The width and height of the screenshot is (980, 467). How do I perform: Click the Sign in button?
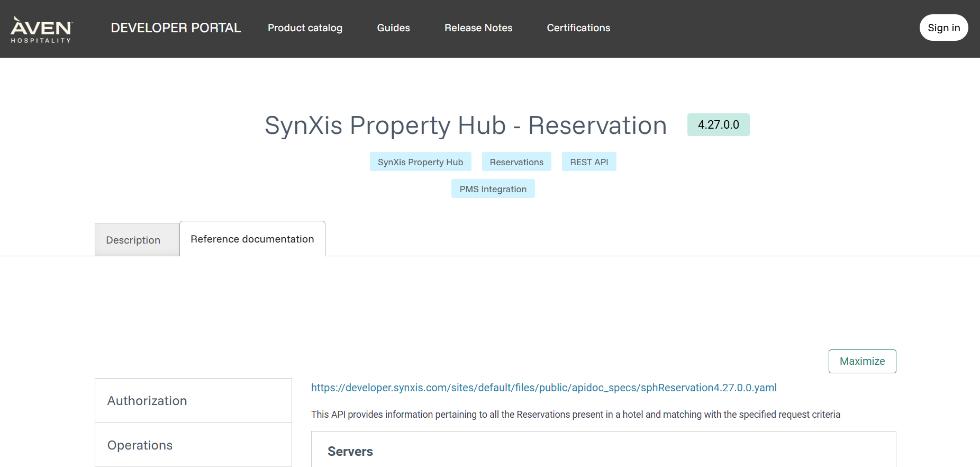943,28
